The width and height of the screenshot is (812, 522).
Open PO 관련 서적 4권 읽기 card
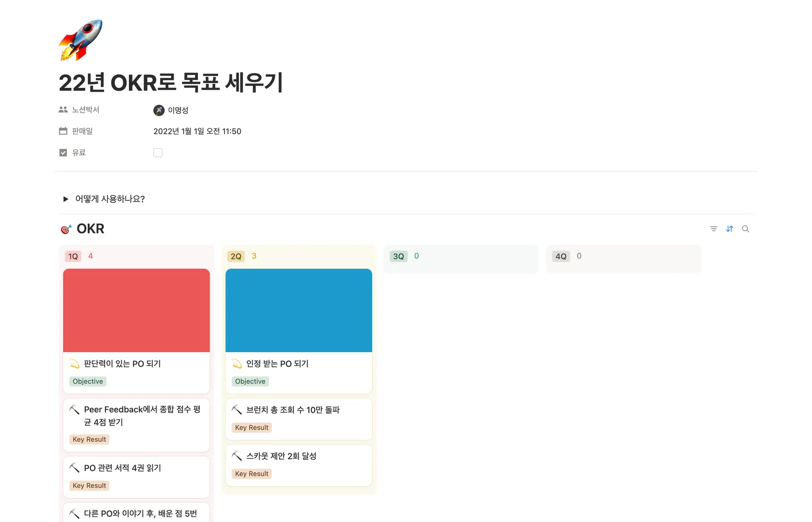[137, 477]
